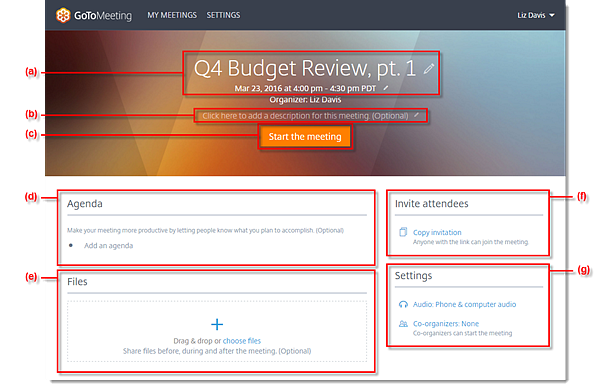Click the copy invitation clipboard icon
Viewport: 600px width, 387px height.
tap(403, 232)
